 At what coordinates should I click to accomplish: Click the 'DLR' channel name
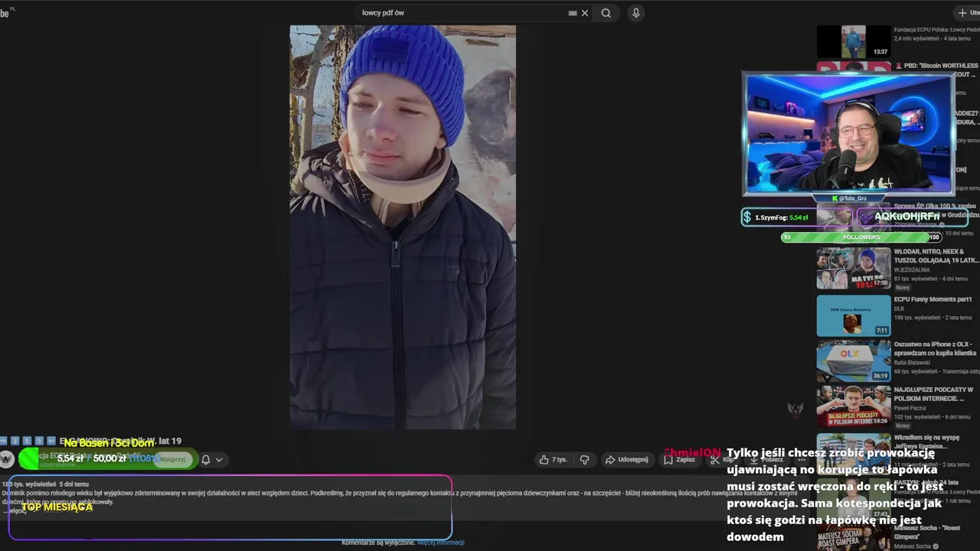(x=900, y=308)
